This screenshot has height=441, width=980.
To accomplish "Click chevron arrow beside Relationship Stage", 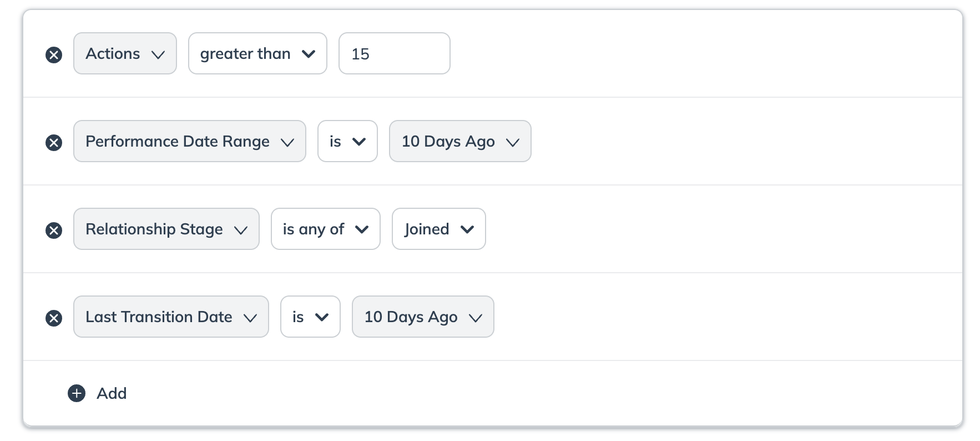I will tap(241, 230).
